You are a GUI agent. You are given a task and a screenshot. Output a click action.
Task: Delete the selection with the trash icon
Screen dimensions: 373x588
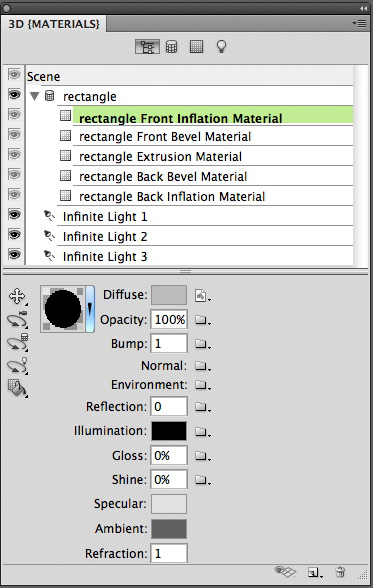340,572
